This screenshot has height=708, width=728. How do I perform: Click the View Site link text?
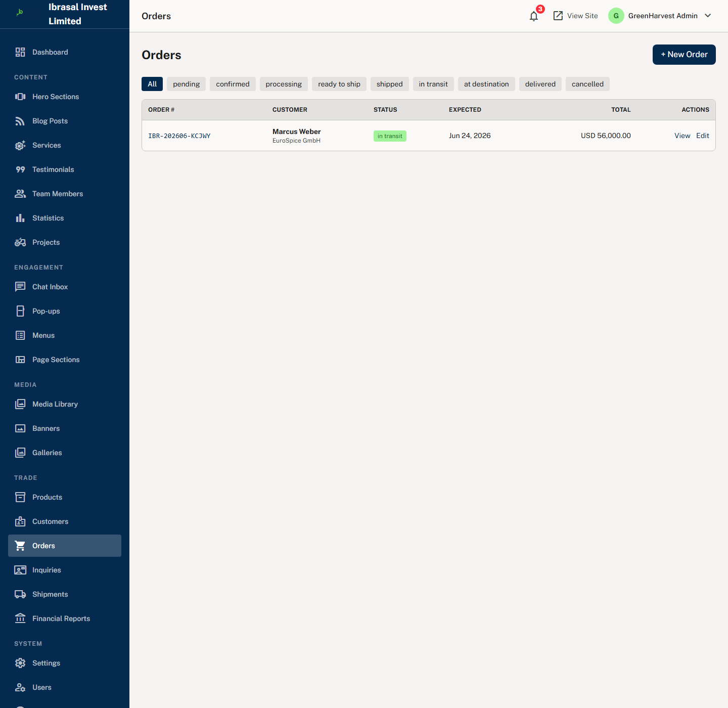point(582,16)
